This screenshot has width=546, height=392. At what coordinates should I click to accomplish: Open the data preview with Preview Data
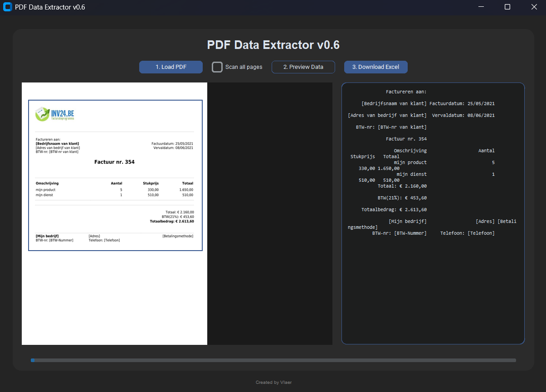click(303, 67)
